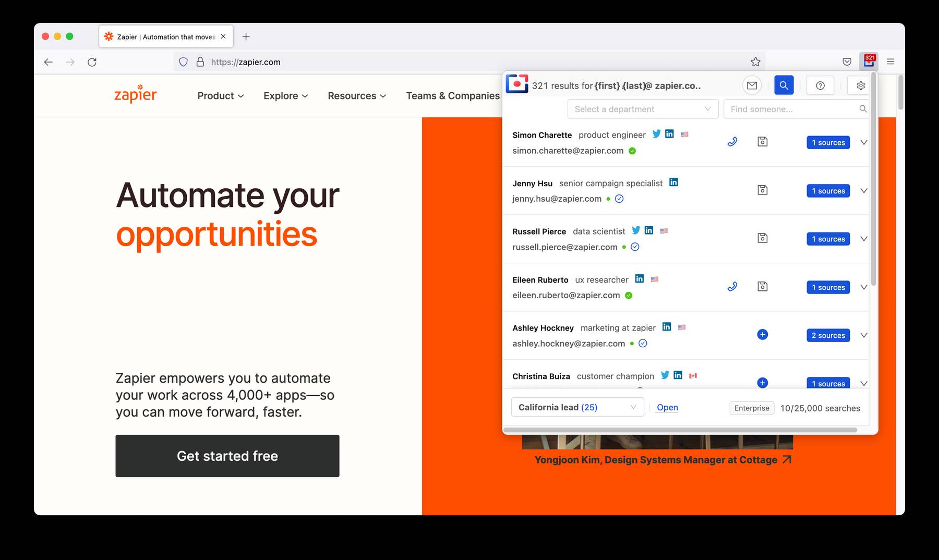939x560 pixels.
Task: Open the Select a department dropdown
Action: pyautogui.click(x=643, y=109)
